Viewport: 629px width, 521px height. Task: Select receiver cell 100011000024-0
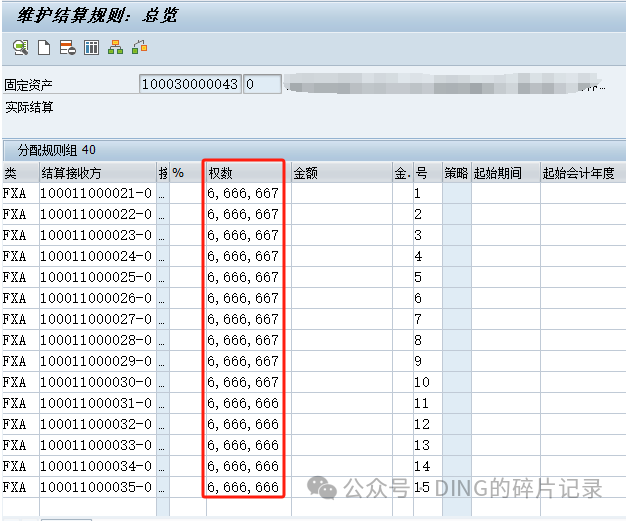point(97,256)
